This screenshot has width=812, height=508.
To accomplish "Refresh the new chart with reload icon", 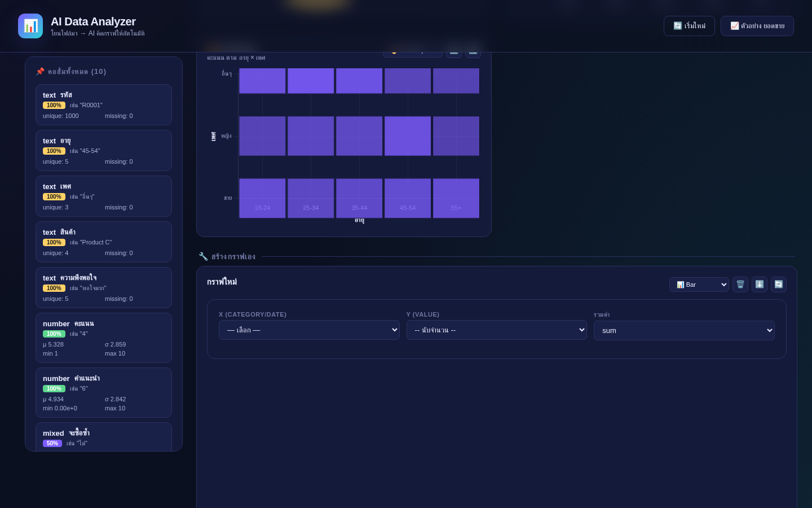I will point(779,284).
